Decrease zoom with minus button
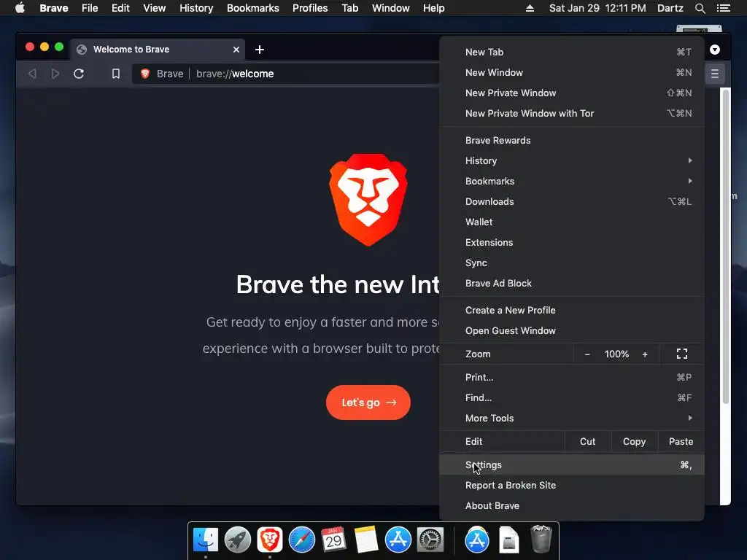 [587, 354]
